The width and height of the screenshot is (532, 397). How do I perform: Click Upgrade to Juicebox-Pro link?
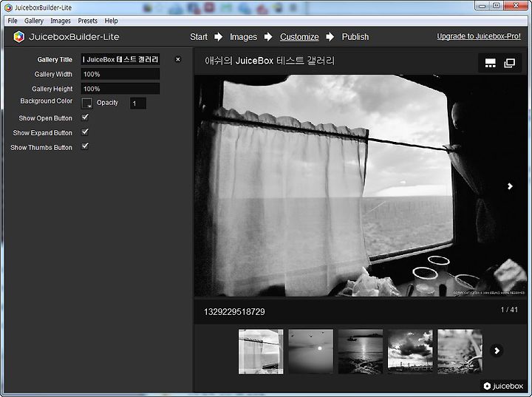(x=479, y=36)
